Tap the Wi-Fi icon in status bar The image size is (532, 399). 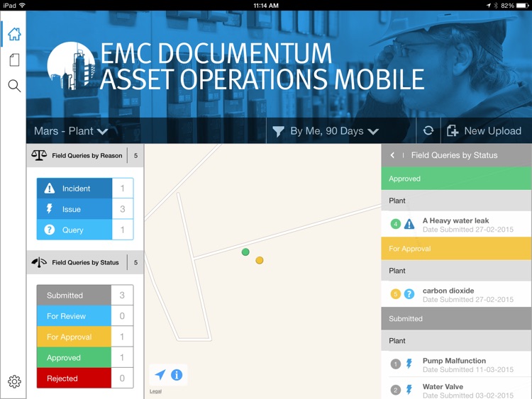tap(22, 5)
